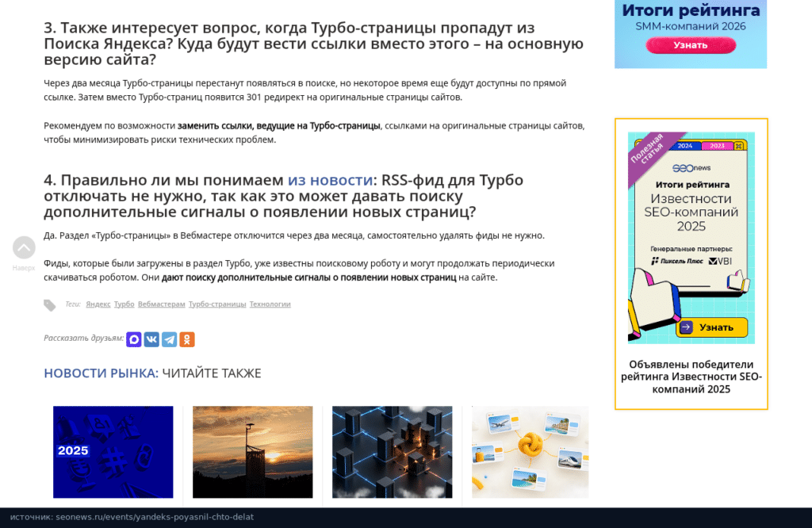Click the bold text 'заменить ссылки, ведущие на Турбо-страницы'
Screen dimensions: 812x528
tap(279, 126)
